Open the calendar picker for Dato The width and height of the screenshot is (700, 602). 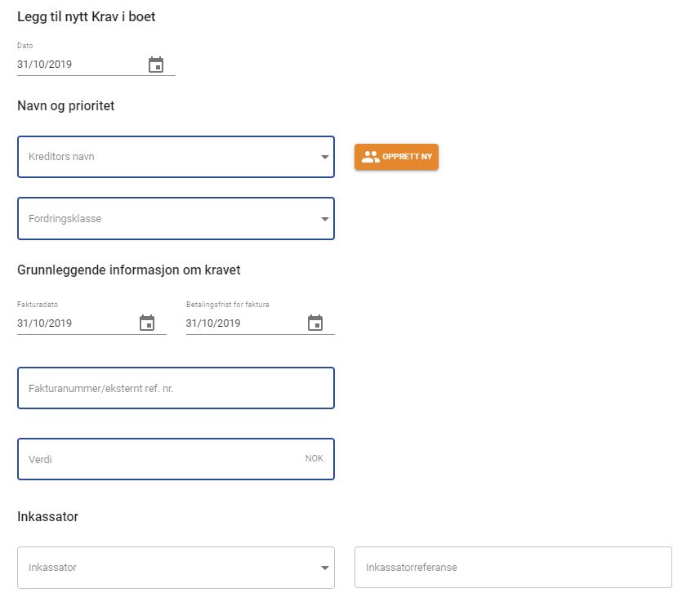coord(156,65)
